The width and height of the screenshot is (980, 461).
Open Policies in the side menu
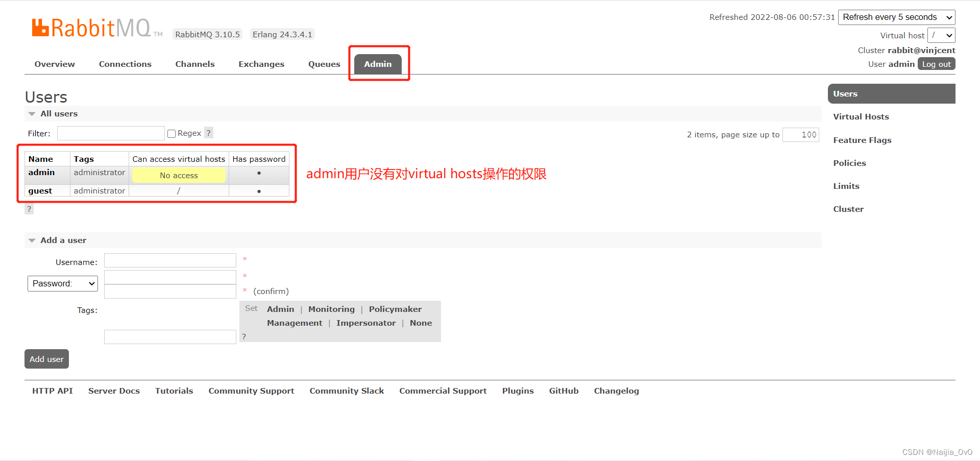[x=849, y=163]
